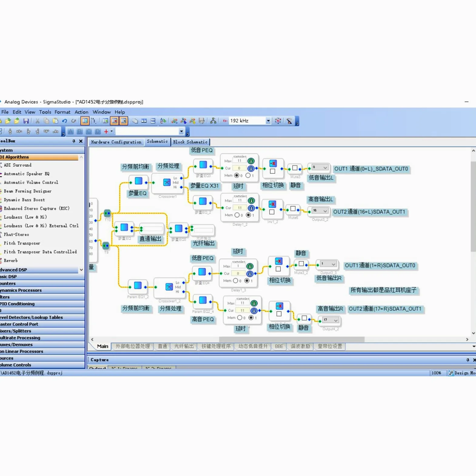Select Mem 0 radio in the Delay1_3 block

point(235,281)
